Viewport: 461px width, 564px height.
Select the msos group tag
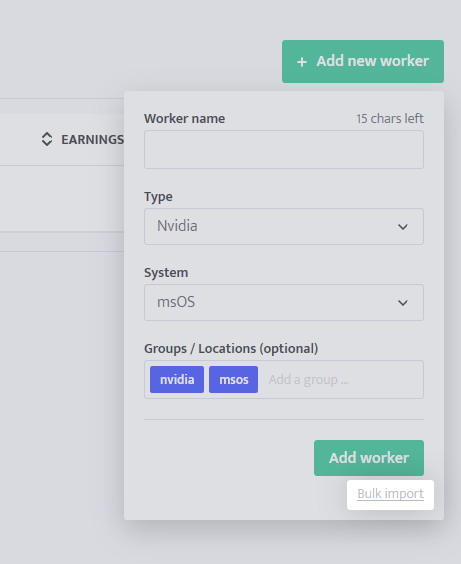click(x=233, y=379)
